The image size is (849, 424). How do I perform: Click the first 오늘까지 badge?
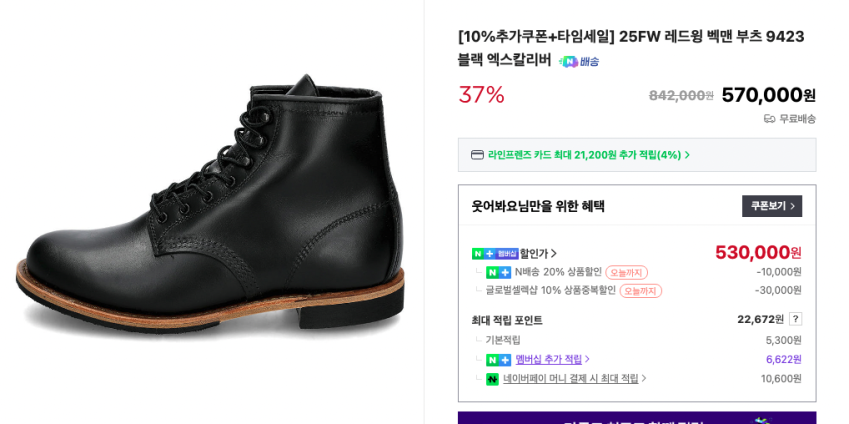626,272
